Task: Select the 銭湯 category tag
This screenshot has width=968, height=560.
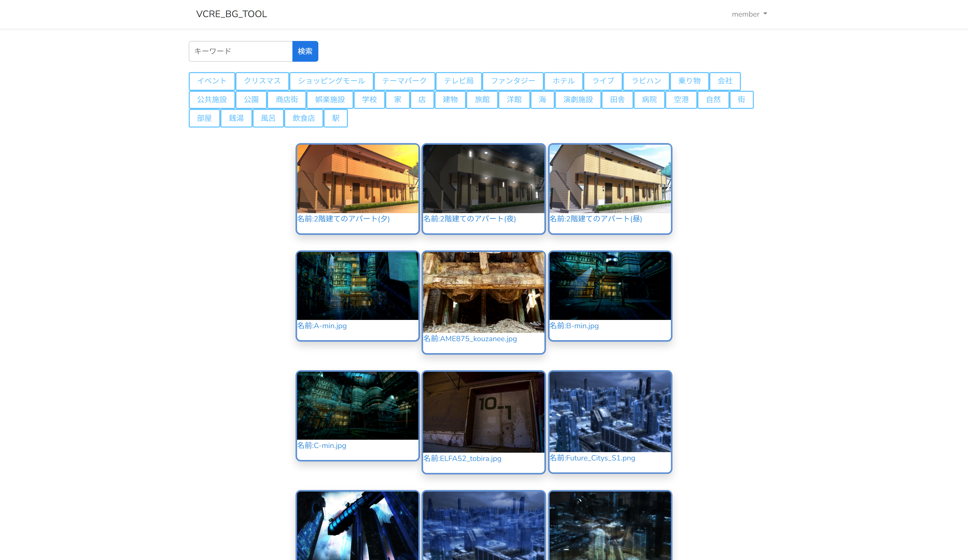Action: (x=236, y=118)
